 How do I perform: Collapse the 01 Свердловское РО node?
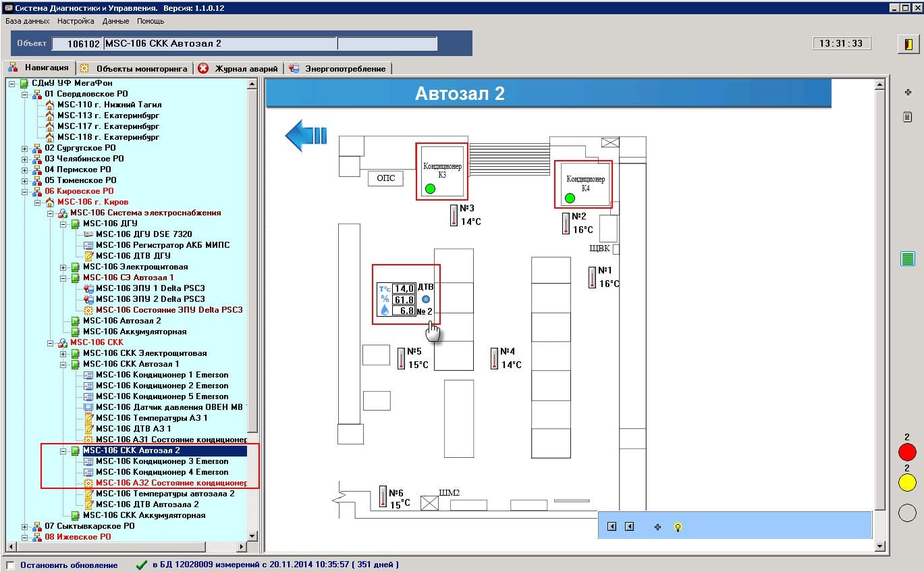coord(25,94)
